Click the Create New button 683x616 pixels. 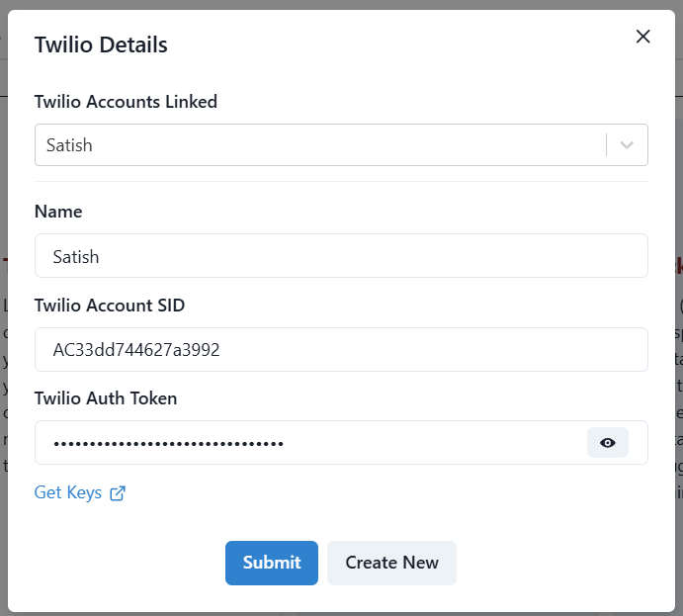pos(391,563)
